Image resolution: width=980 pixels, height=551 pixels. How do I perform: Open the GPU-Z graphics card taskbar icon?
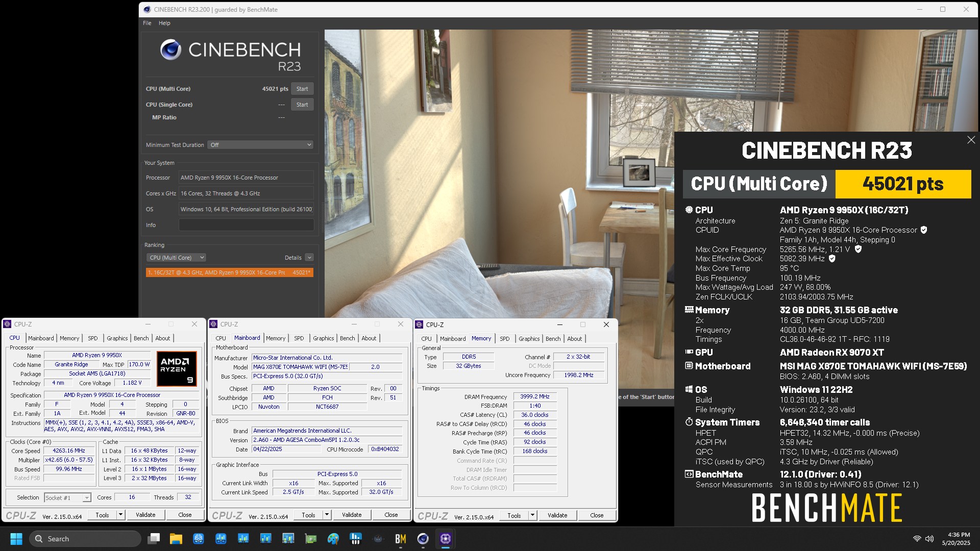click(x=311, y=539)
